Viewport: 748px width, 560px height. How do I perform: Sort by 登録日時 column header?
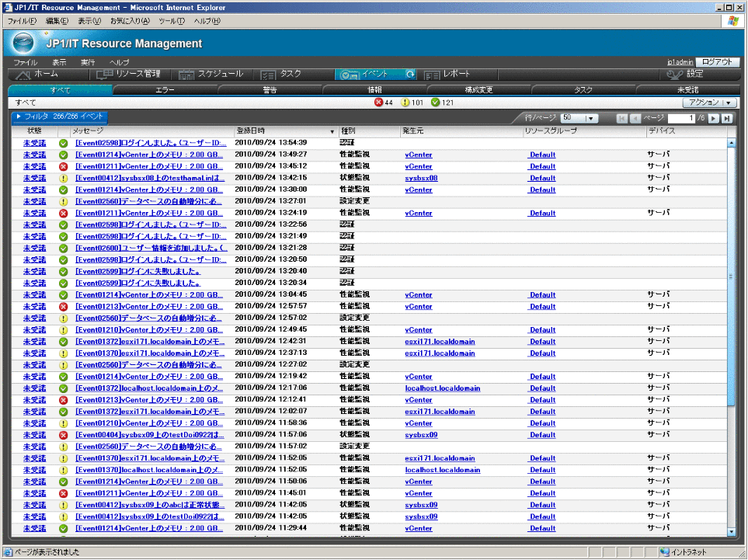click(x=284, y=131)
